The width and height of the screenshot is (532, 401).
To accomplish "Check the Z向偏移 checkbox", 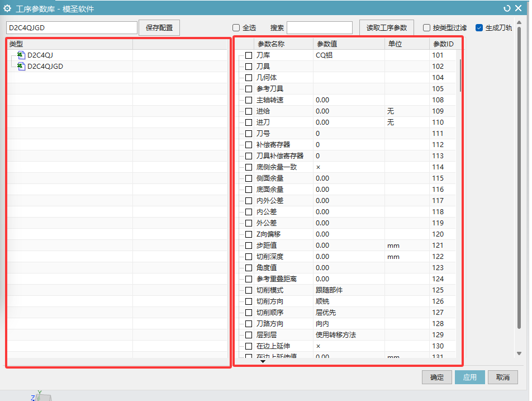I will pos(249,235).
